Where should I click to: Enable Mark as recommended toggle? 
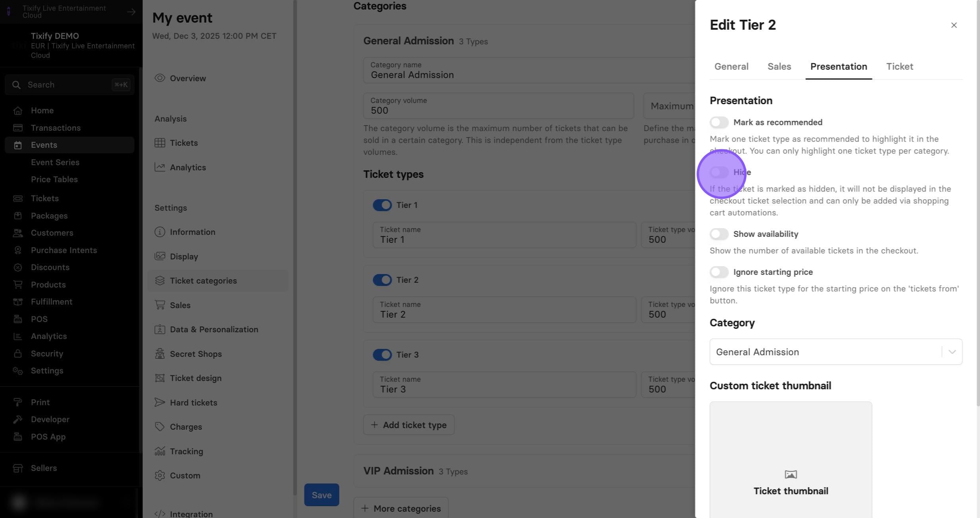719,122
